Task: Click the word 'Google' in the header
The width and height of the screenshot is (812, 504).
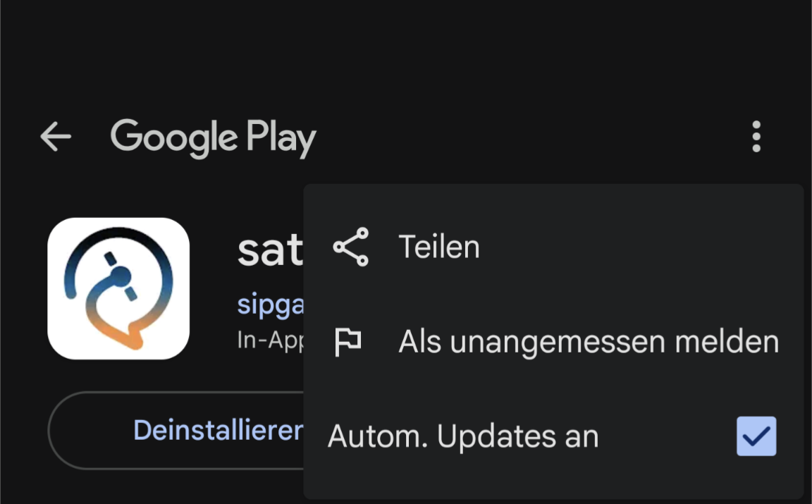Action: coord(173,137)
